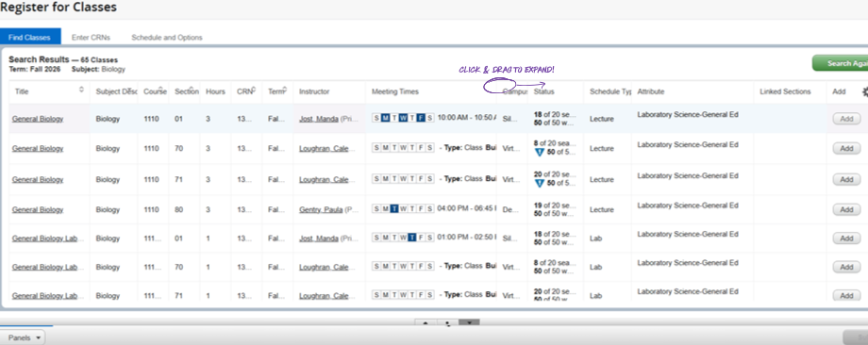The image size is (868, 345).
Task: Click the up-arrow panel button at bottom center
Action: click(426, 323)
